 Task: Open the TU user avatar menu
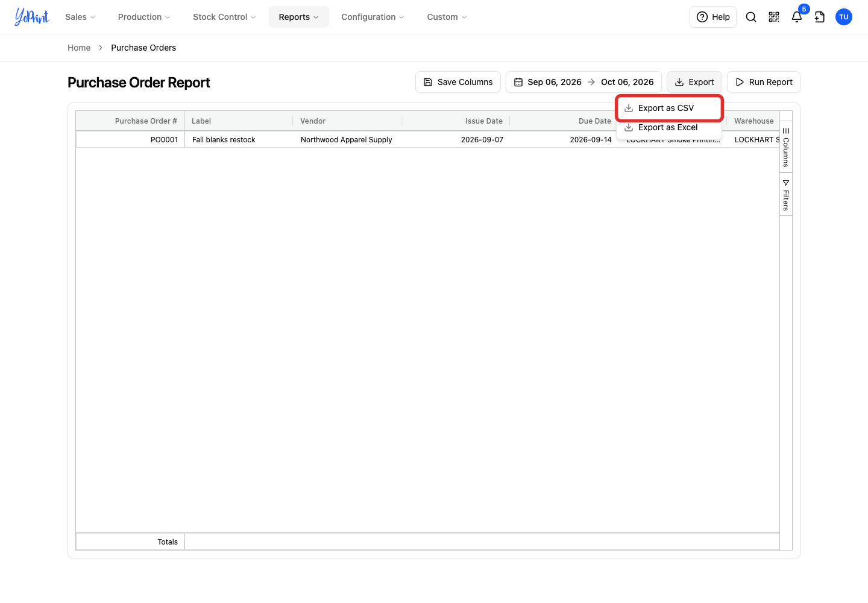(844, 17)
